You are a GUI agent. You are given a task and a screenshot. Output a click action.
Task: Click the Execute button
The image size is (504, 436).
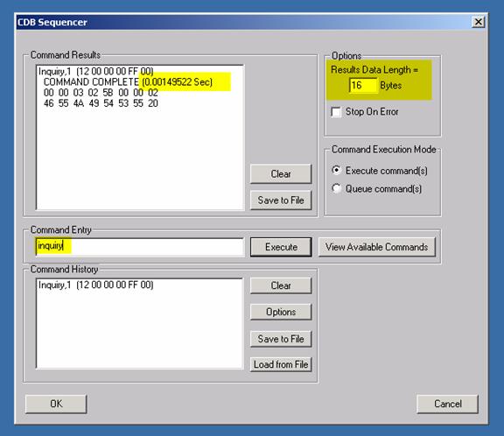[x=281, y=247]
